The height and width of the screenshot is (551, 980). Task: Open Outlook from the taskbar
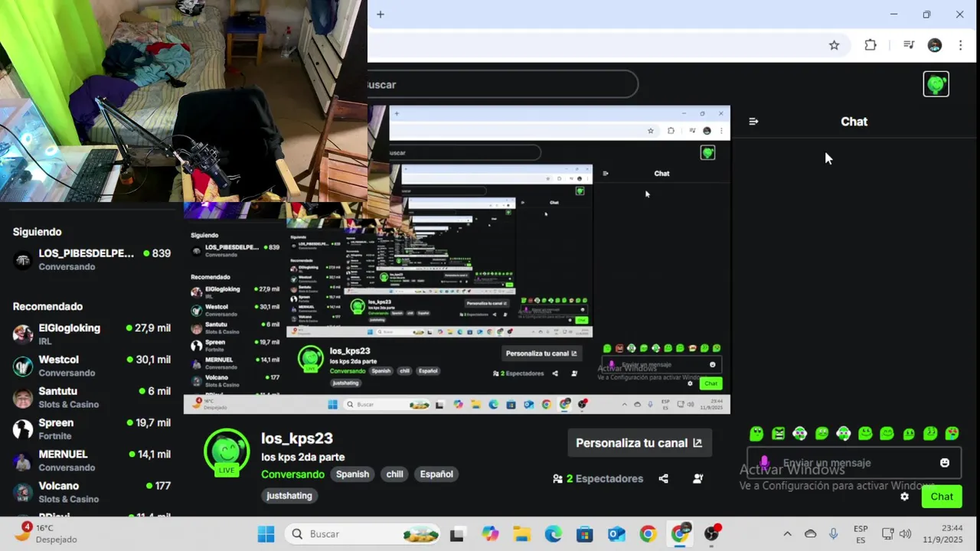tap(616, 534)
